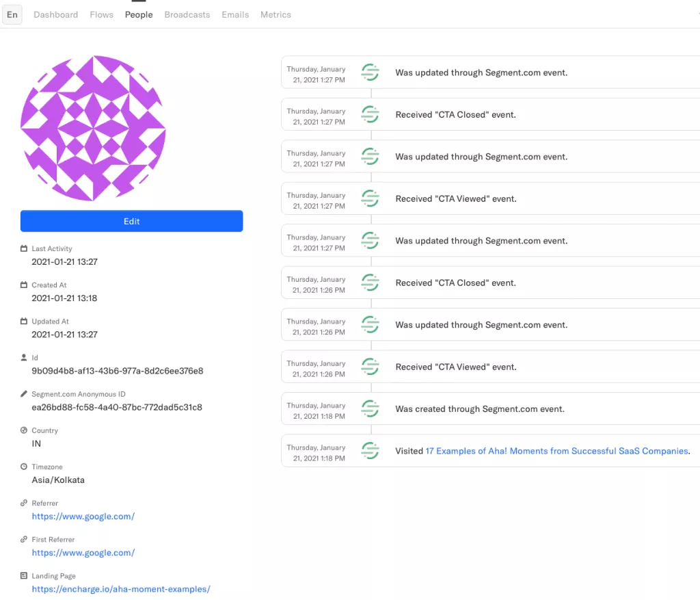
Task: Click Segment icon on 1:26 PM 'Was updated' event
Action: point(370,324)
